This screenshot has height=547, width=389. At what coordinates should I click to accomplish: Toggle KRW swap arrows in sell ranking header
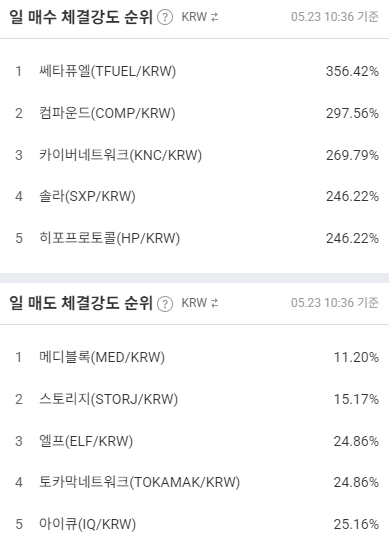click(215, 303)
